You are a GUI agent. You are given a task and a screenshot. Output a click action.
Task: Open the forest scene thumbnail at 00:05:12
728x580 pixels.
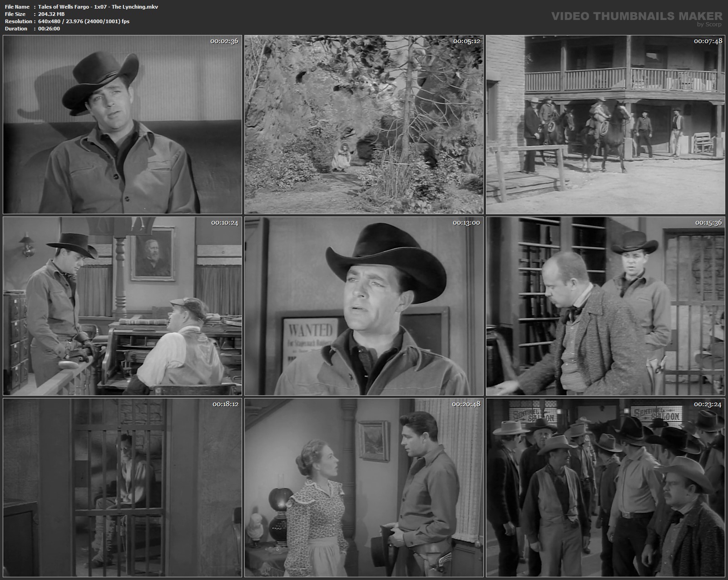tap(364, 124)
